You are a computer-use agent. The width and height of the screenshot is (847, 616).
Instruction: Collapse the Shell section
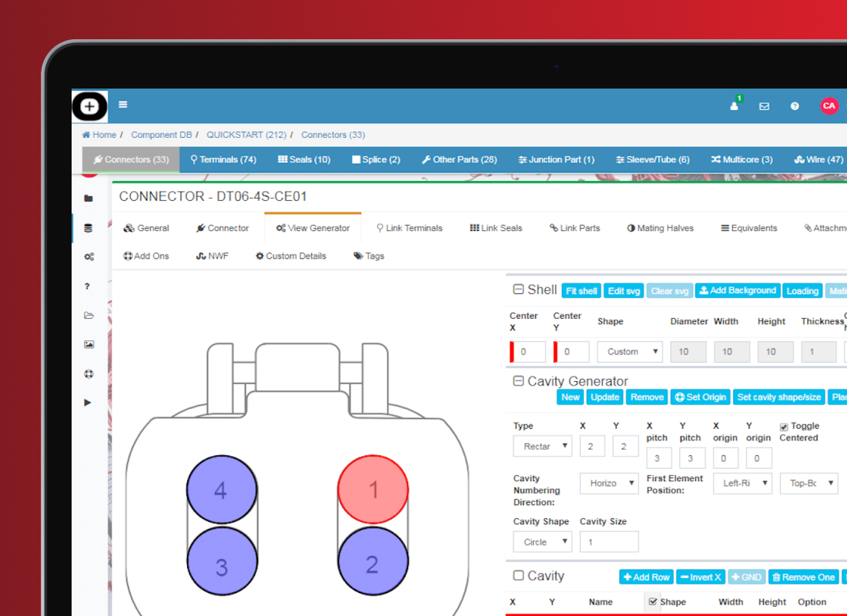pyautogui.click(x=518, y=290)
